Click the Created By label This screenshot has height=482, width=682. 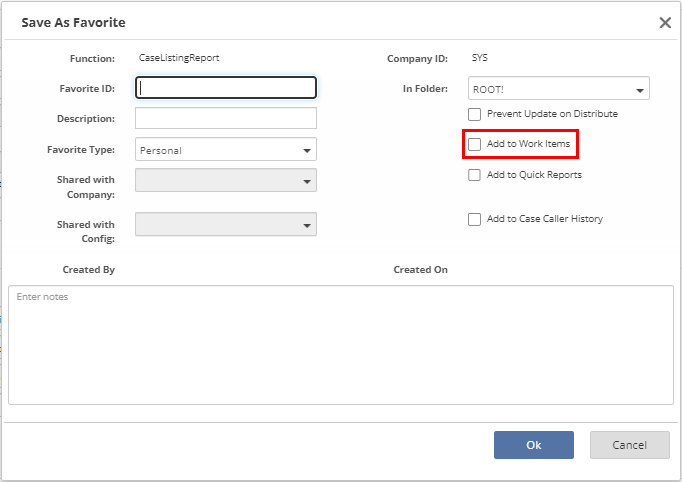click(88, 270)
